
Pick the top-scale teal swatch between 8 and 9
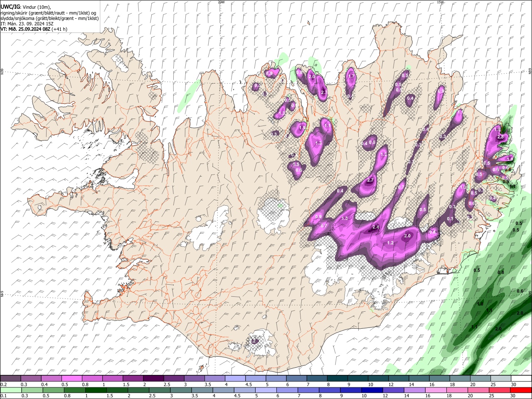tap(337, 378)
